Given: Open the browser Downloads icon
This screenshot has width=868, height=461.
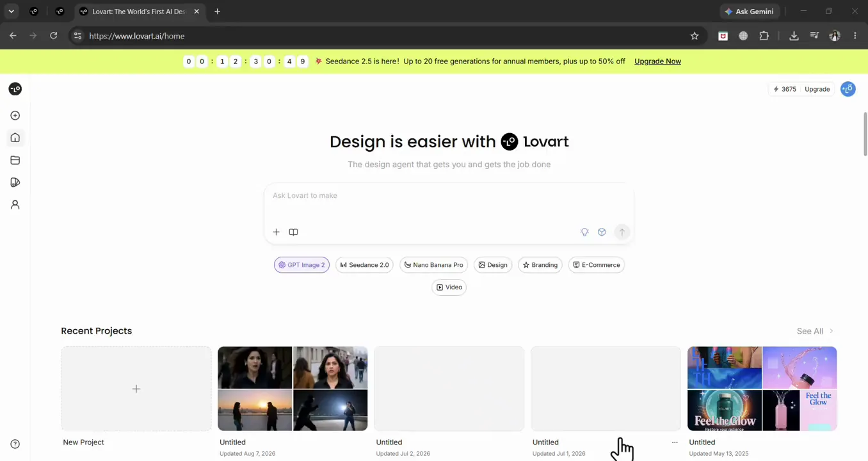Looking at the screenshot, I should coord(794,36).
